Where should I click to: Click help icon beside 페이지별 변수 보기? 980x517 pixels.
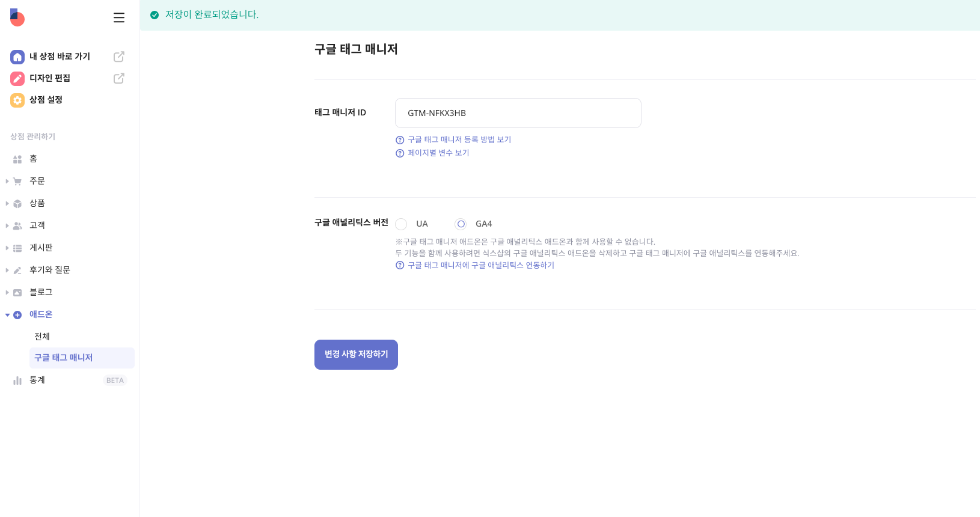point(400,153)
